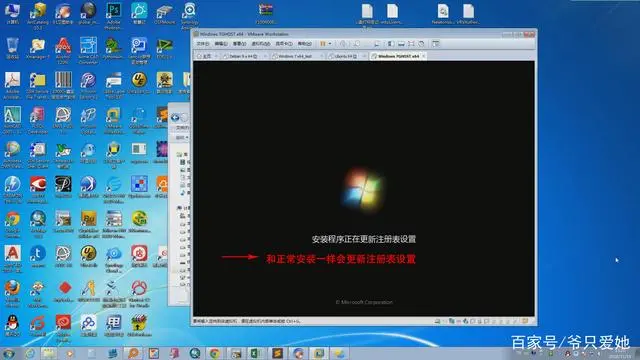The image size is (640, 360).
Task: Click the Windows Start button
Action: (x=9, y=353)
